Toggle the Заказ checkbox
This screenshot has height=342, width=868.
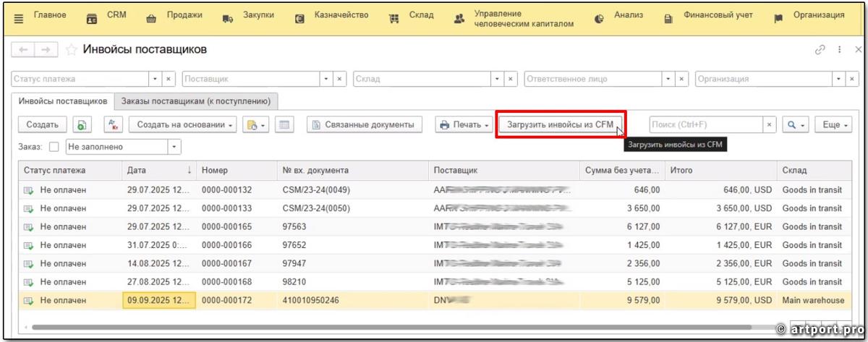[x=54, y=147]
